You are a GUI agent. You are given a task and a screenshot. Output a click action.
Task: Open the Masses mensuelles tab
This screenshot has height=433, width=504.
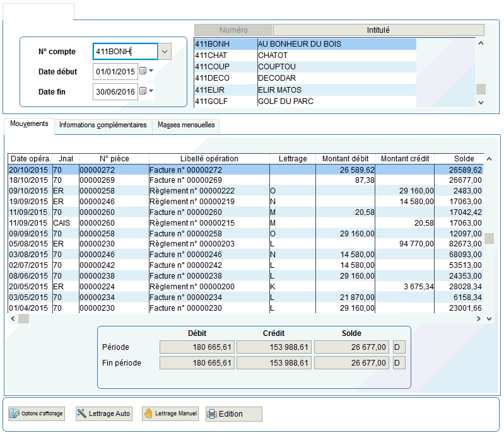pos(186,125)
